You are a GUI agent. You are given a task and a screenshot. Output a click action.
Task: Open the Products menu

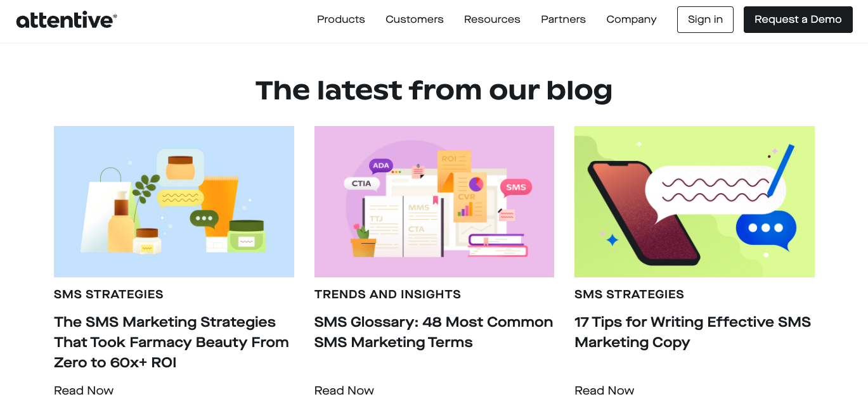pyautogui.click(x=340, y=20)
